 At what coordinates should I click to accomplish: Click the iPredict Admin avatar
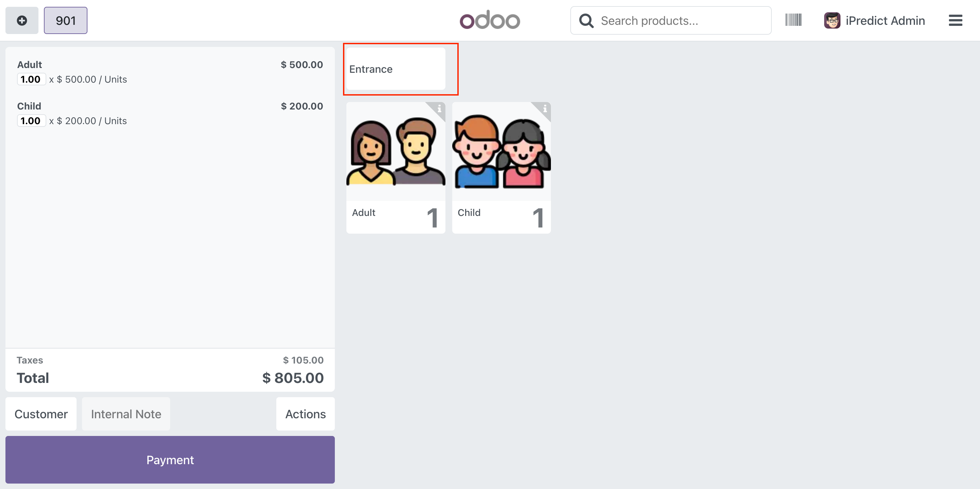pyautogui.click(x=832, y=20)
